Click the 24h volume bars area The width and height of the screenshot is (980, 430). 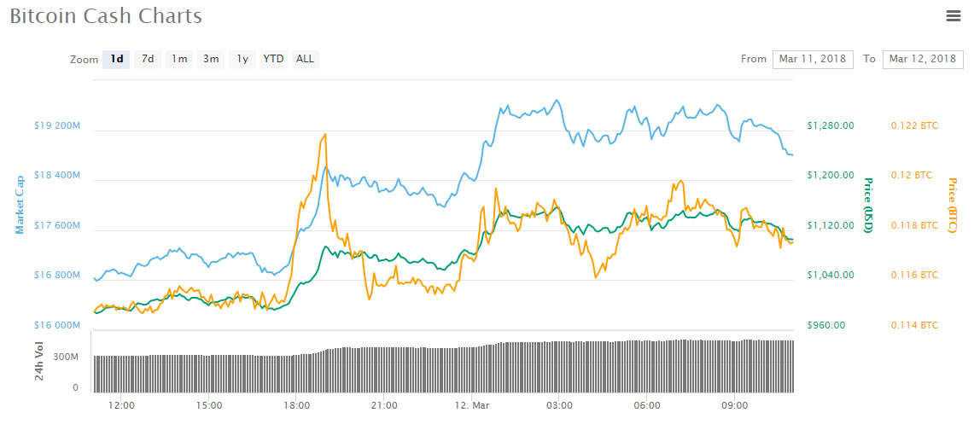(x=444, y=369)
